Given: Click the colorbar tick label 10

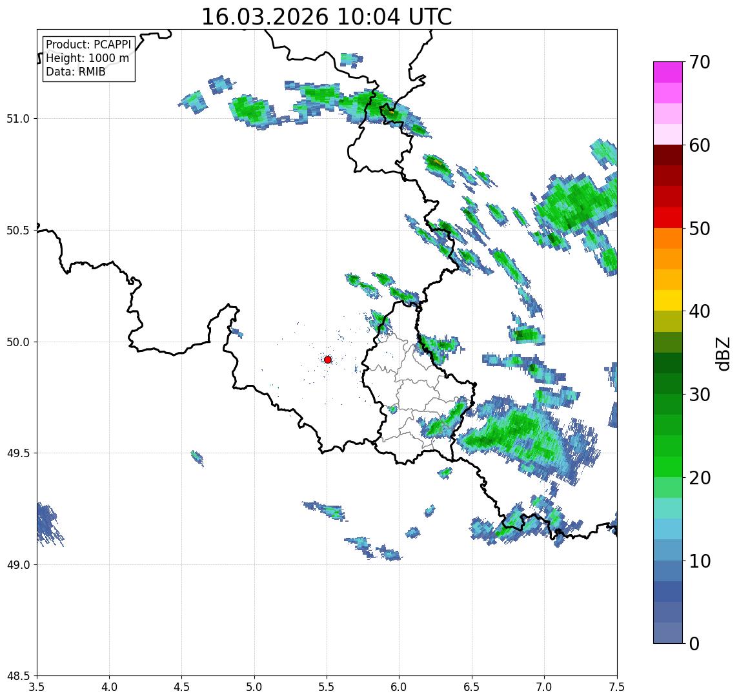Looking at the screenshot, I should pyautogui.click(x=699, y=561).
